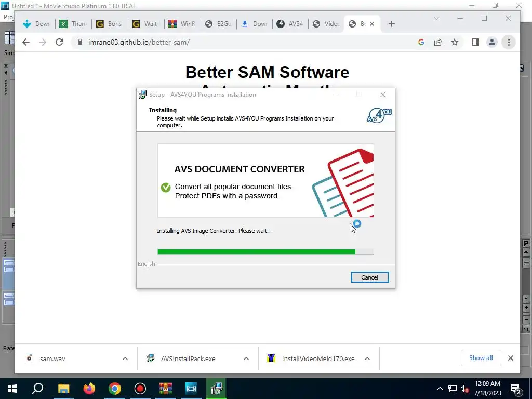Reload the better-sam page
This screenshot has width=532, height=399.
tap(59, 42)
